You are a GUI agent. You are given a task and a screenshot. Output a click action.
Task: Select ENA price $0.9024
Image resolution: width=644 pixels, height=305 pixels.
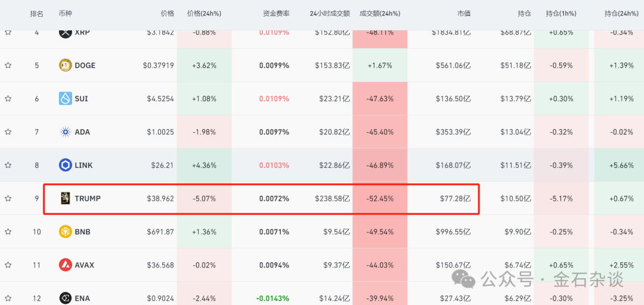click(160, 298)
